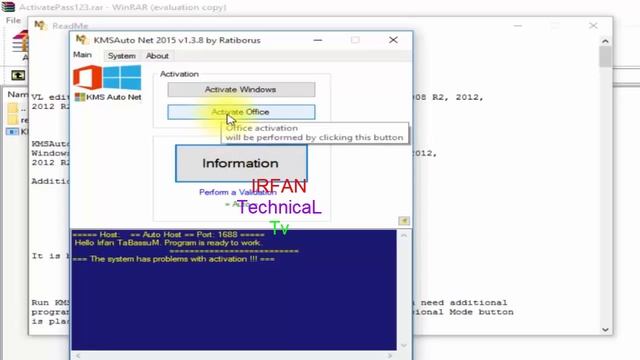This screenshot has width=640, height=360.
Task: Click 'The system has problems with activation' log line
Action: coord(173,259)
